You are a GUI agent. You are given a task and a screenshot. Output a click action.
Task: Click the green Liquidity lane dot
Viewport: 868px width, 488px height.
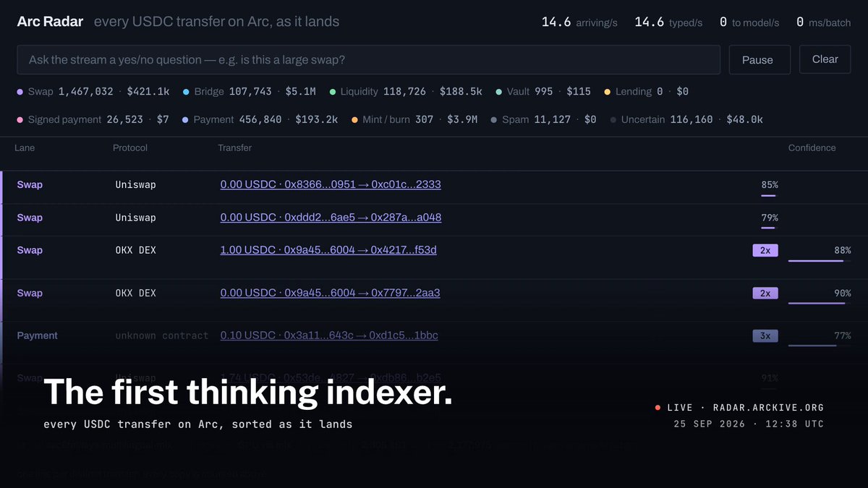point(332,92)
